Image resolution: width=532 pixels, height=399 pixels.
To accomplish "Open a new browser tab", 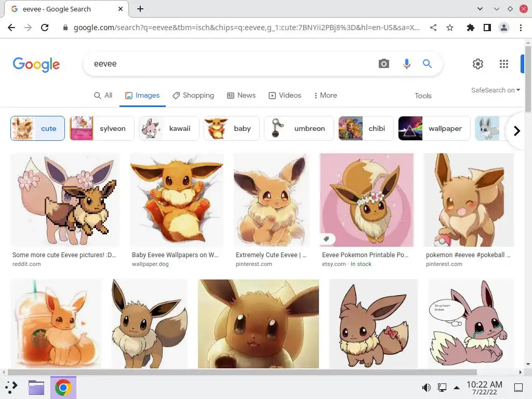I will click(140, 9).
